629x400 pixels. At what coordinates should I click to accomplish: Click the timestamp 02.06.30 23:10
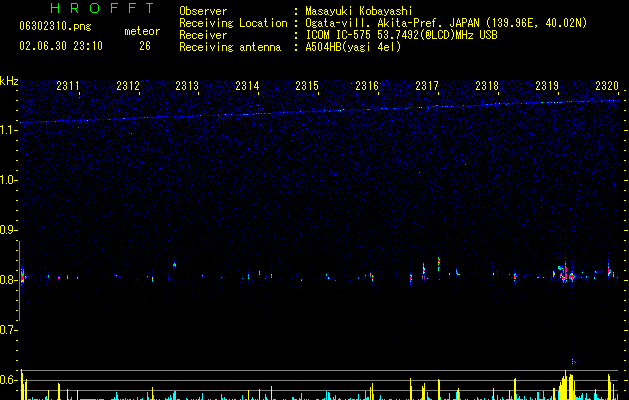(x=61, y=46)
